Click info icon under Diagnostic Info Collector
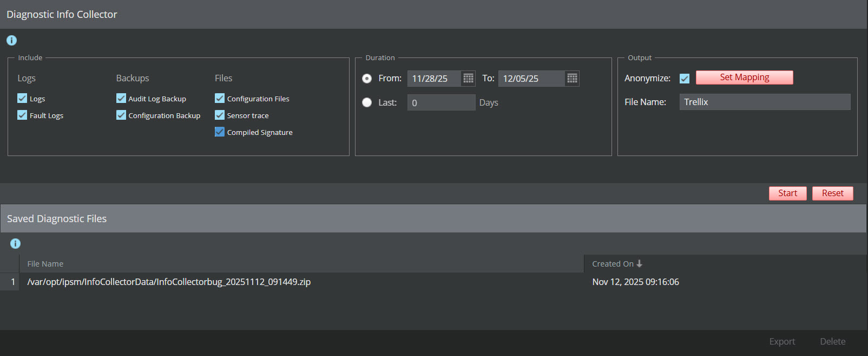 click(11, 41)
